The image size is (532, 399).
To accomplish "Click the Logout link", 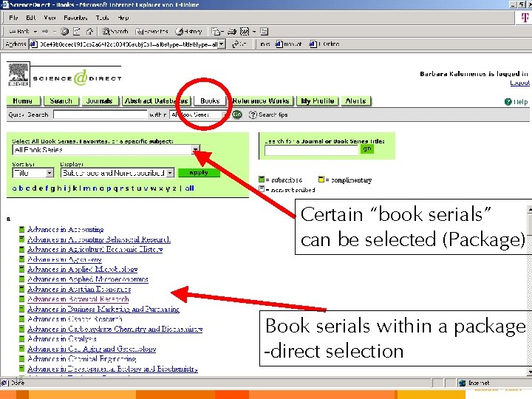I will coord(519,83).
